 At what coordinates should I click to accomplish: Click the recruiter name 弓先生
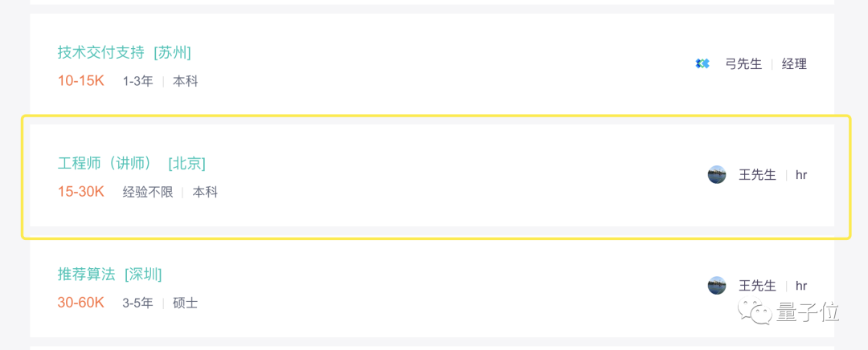click(x=743, y=63)
